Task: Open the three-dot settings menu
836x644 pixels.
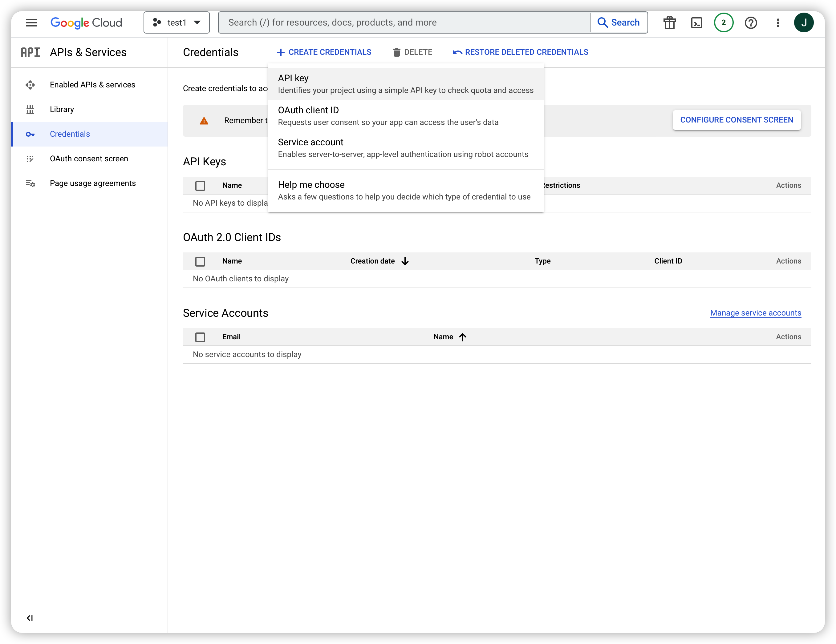Action: coord(778,22)
